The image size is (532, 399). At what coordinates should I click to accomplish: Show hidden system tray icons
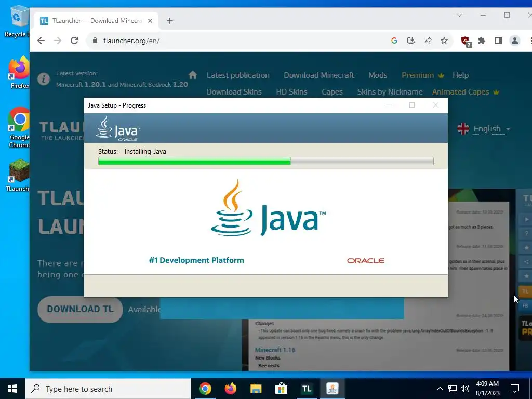[440, 389]
